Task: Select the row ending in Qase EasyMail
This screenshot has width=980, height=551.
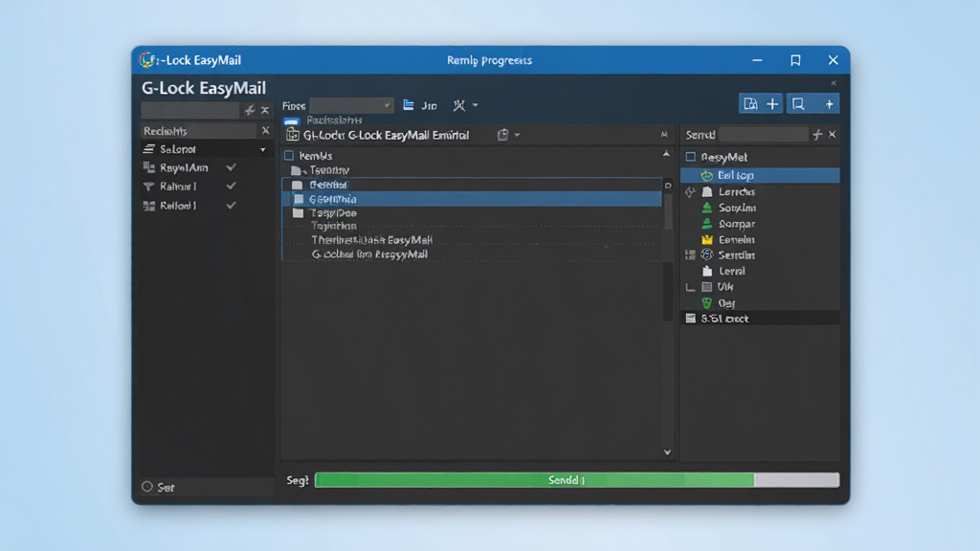Action: click(472, 240)
